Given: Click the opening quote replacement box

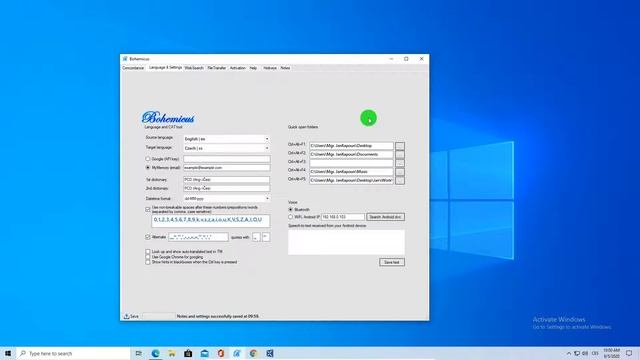Looking at the screenshot, I should coord(256,237).
